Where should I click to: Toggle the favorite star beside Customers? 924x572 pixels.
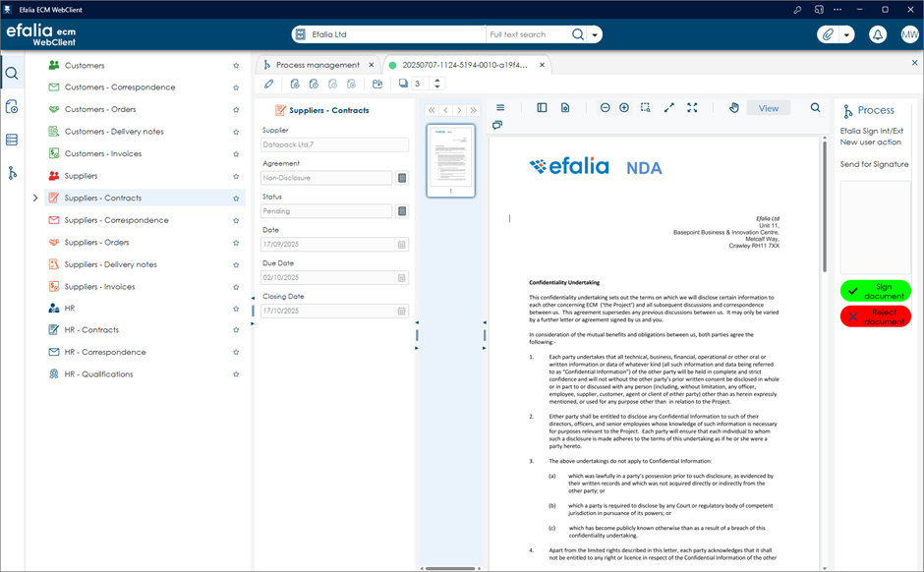[x=235, y=65]
